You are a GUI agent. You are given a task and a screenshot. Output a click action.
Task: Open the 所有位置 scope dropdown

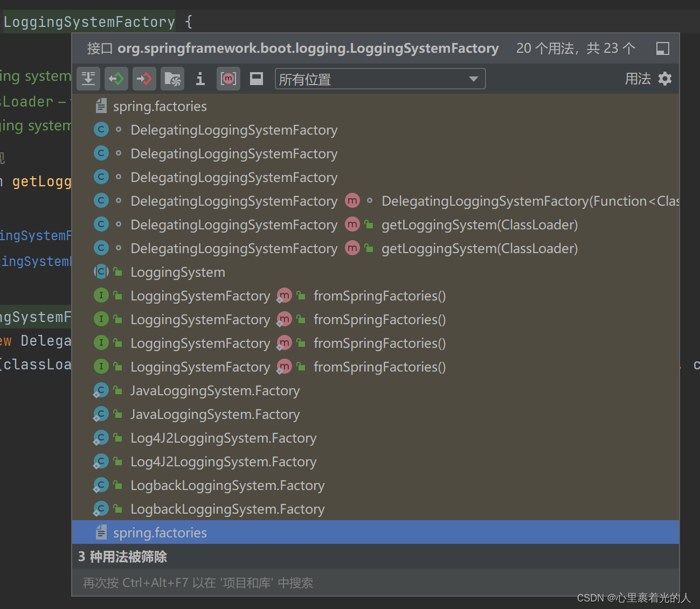click(380, 79)
